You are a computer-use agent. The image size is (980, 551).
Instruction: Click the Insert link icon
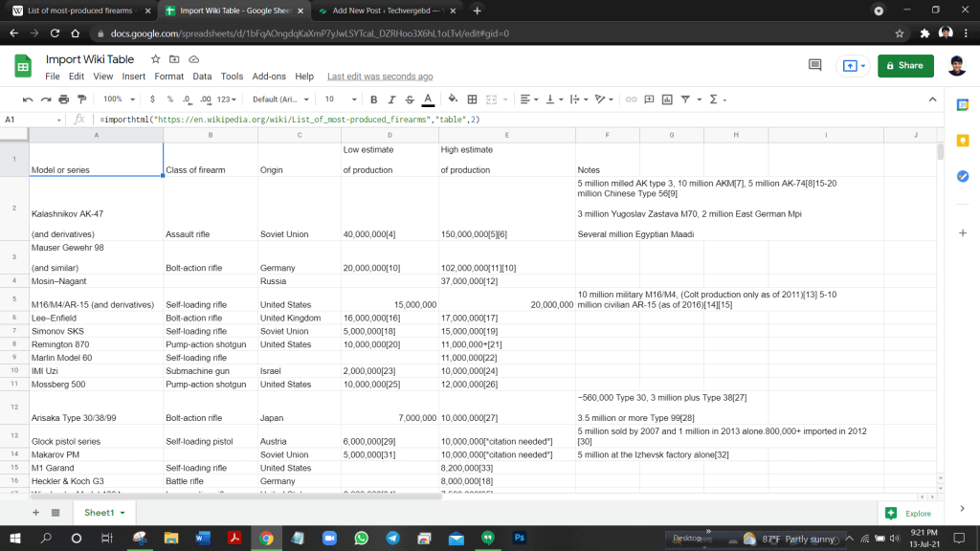tap(632, 99)
